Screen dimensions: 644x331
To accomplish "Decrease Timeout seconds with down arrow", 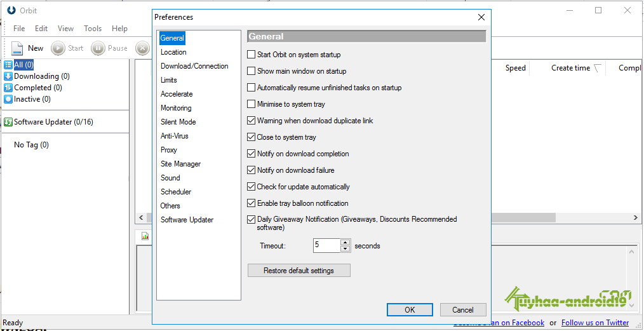I will click(x=345, y=248).
